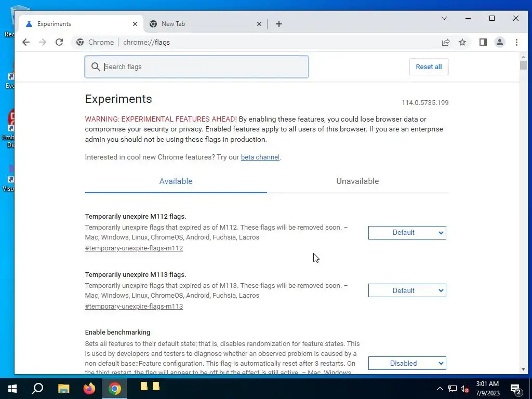
Task: Open Windows taskbar search
Action: [x=37, y=389]
